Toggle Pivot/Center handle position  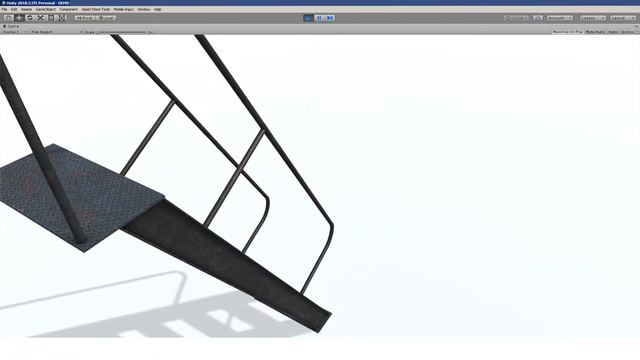tap(85, 18)
